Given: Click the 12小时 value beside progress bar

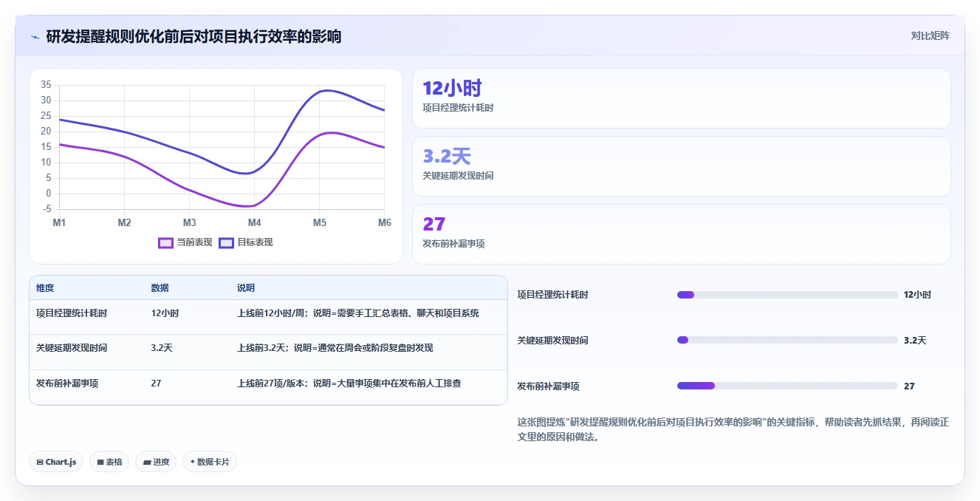Looking at the screenshot, I should 917,295.
